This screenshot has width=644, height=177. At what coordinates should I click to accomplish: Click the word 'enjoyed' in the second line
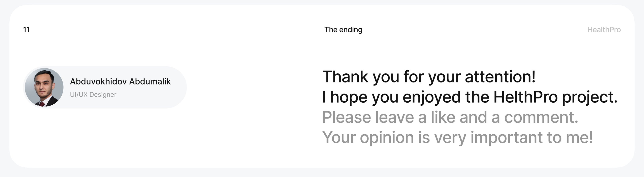click(431, 97)
